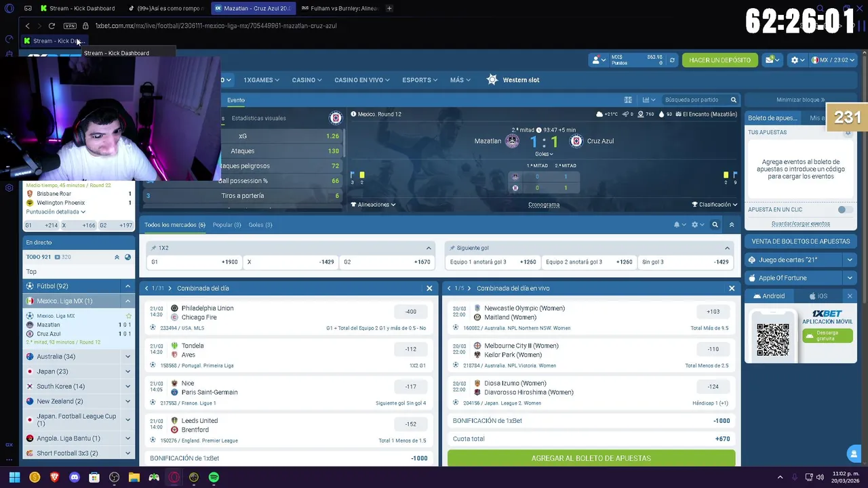The width and height of the screenshot is (868, 488).
Task: Click AGREGAR AL BOLETO DE APUESTAS
Action: (x=591, y=458)
